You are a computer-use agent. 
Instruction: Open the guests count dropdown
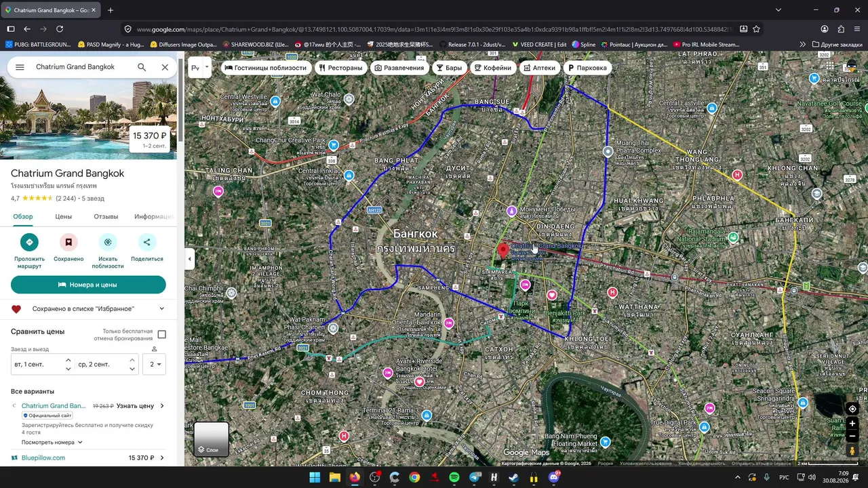pos(155,365)
